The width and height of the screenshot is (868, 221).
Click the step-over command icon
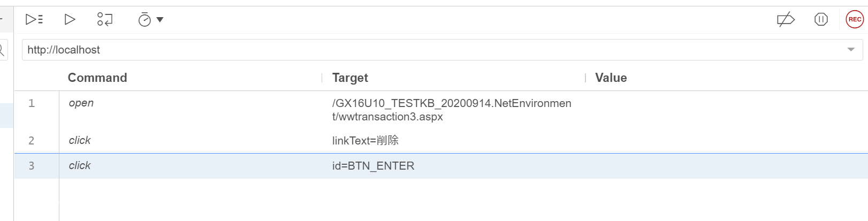point(105,20)
